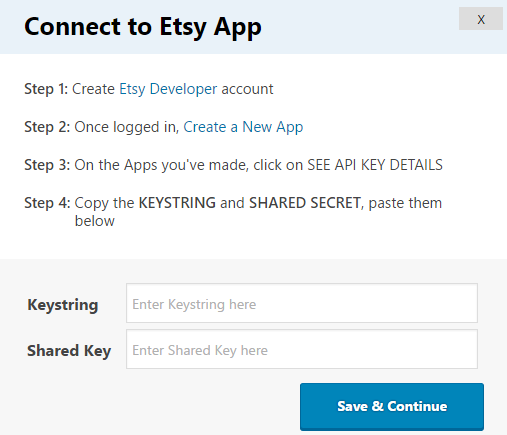The width and height of the screenshot is (507, 435).
Task: Click the bold SHARED SECRET text
Action: [305, 203]
